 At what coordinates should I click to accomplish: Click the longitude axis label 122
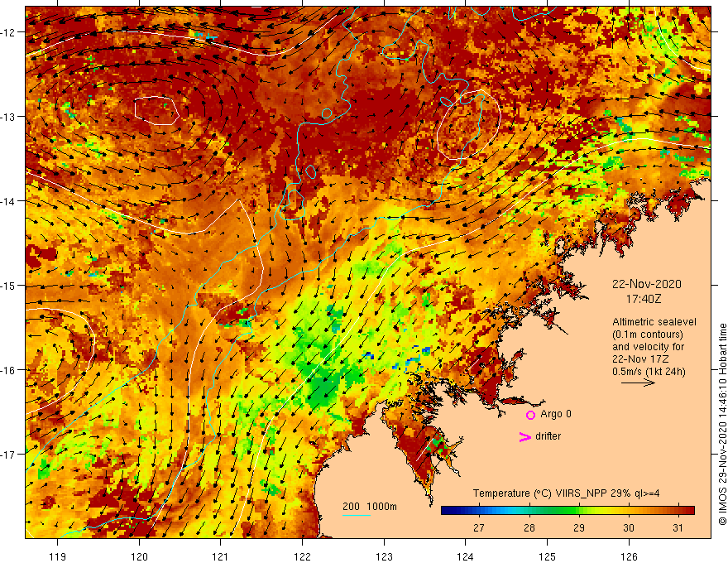pos(302,556)
